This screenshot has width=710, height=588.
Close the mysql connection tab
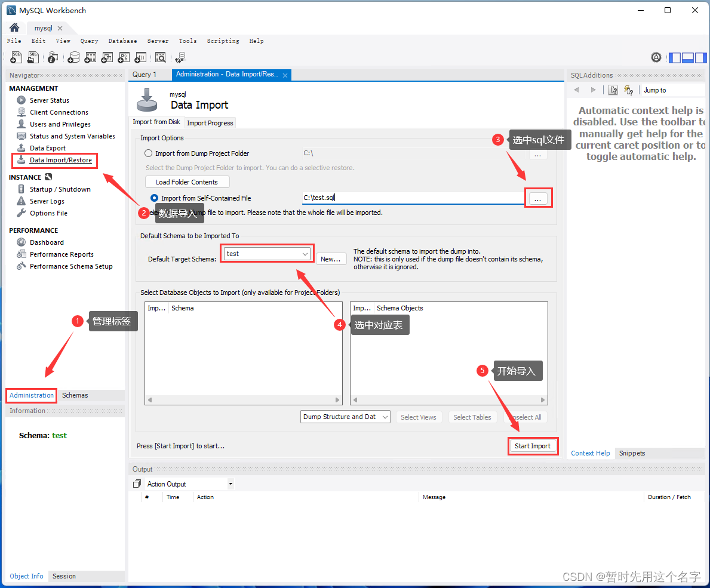(60, 28)
